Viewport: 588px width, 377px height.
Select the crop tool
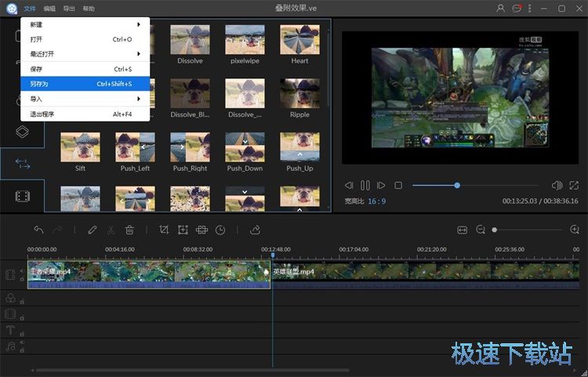pyautogui.click(x=164, y=230)
